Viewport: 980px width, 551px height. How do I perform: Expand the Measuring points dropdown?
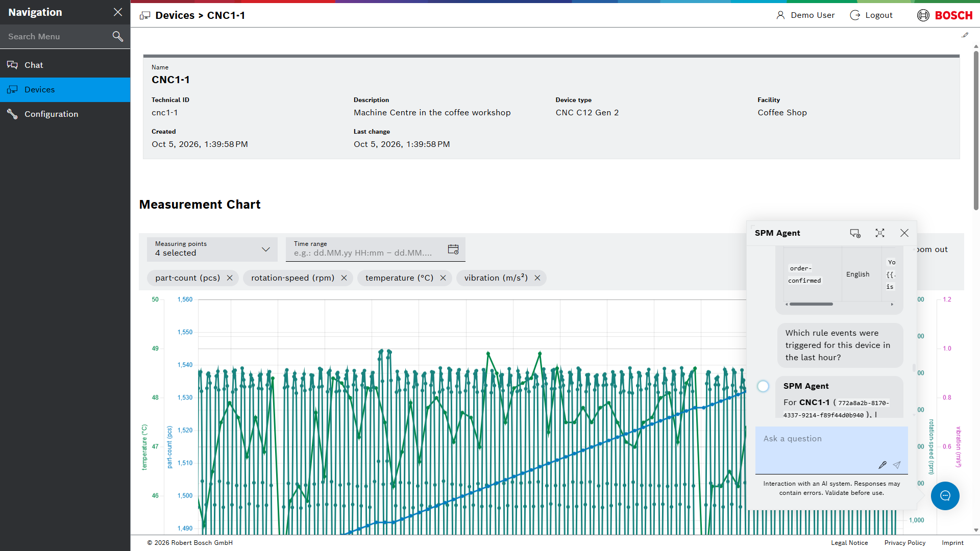tap(212, 249)
